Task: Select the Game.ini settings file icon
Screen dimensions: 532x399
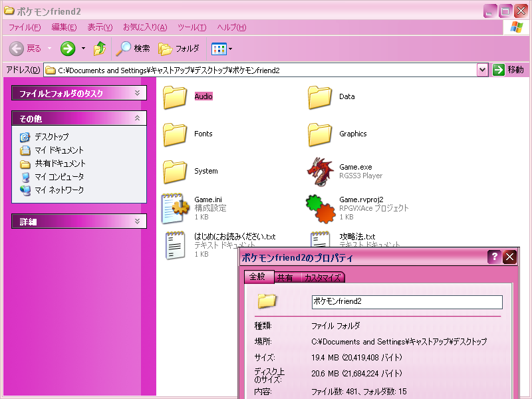Action: [x=175, y=208]
